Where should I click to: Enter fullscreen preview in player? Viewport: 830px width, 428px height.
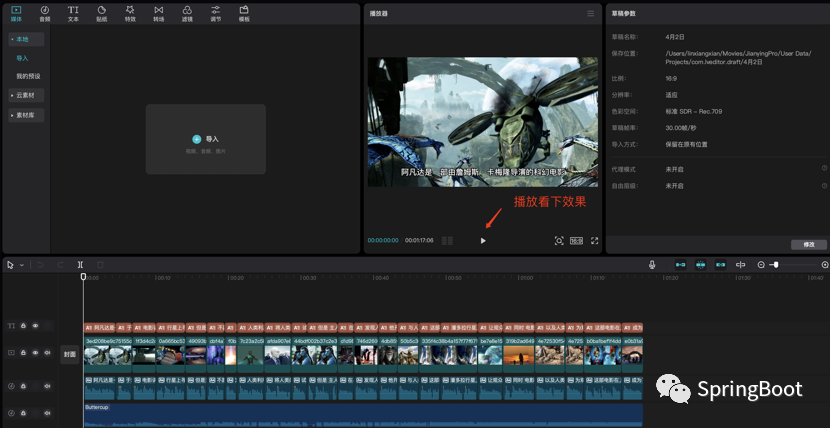594,241
